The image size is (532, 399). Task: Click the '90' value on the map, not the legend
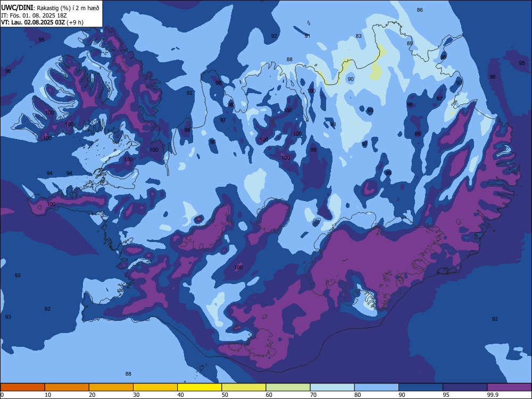351,79
